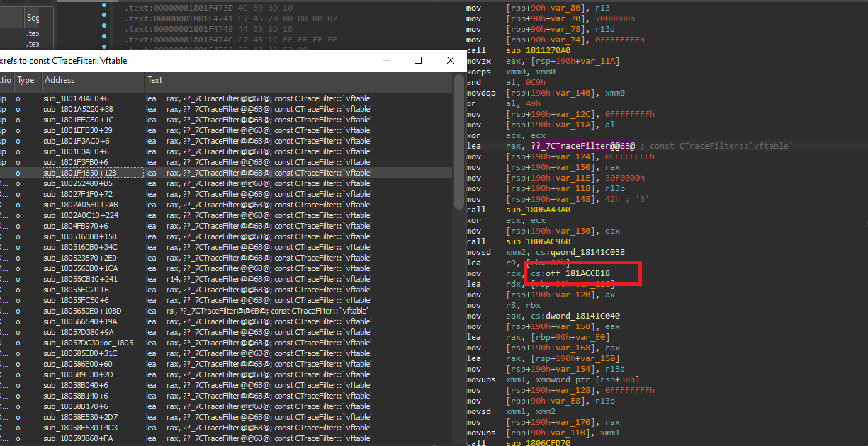Click the sub_1802A0C10+224 xref entry
The height and width of the screenshot is (446, 868).
click(226, 215)
